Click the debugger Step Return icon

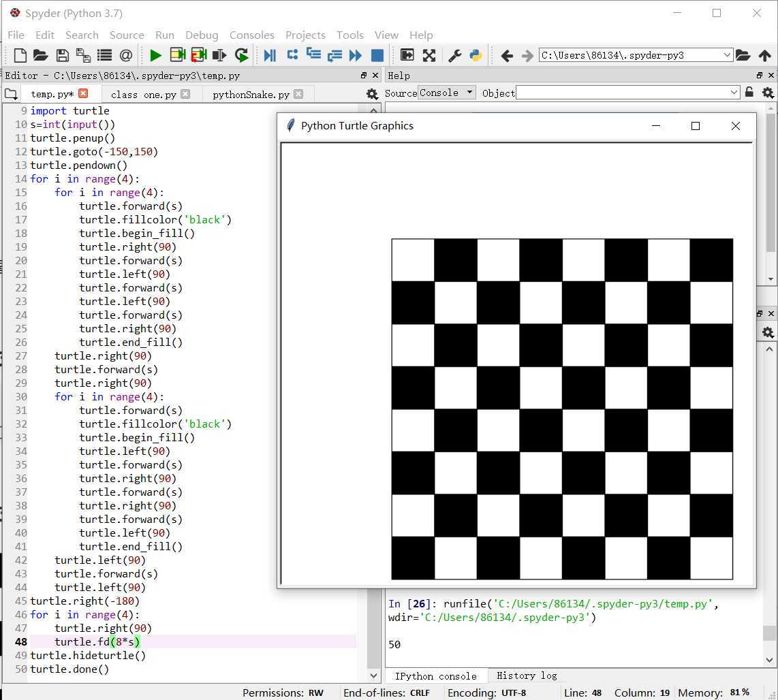point(335,55)
